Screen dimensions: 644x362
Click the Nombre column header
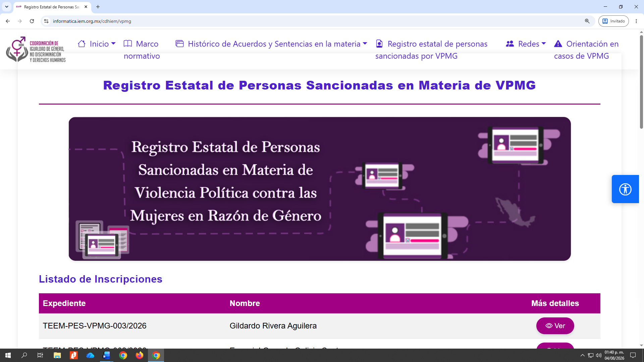click(x=245, y=303)
